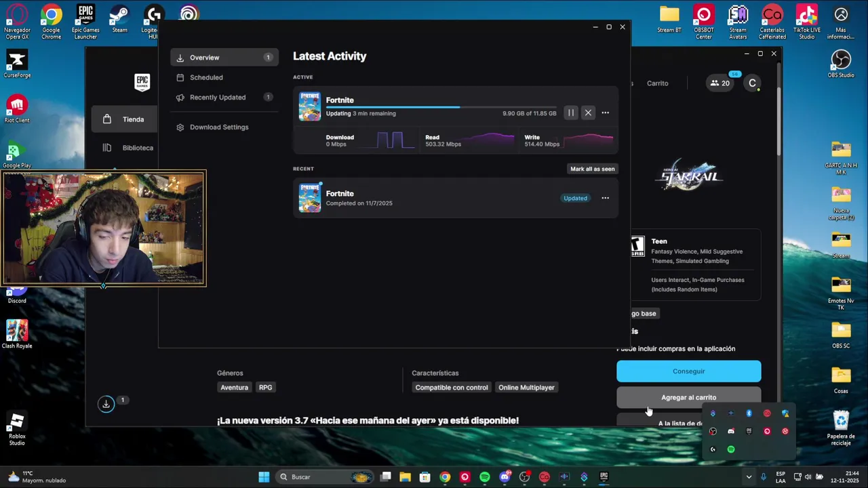Open Epic Games Launcher desktop shortcut
Screen dimensions: 868x488
[x=85, y=22]
